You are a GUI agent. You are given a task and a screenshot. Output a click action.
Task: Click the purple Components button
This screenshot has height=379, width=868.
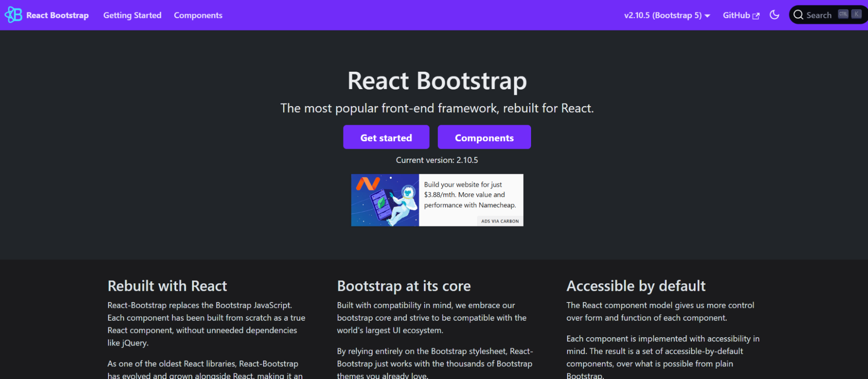484,137
